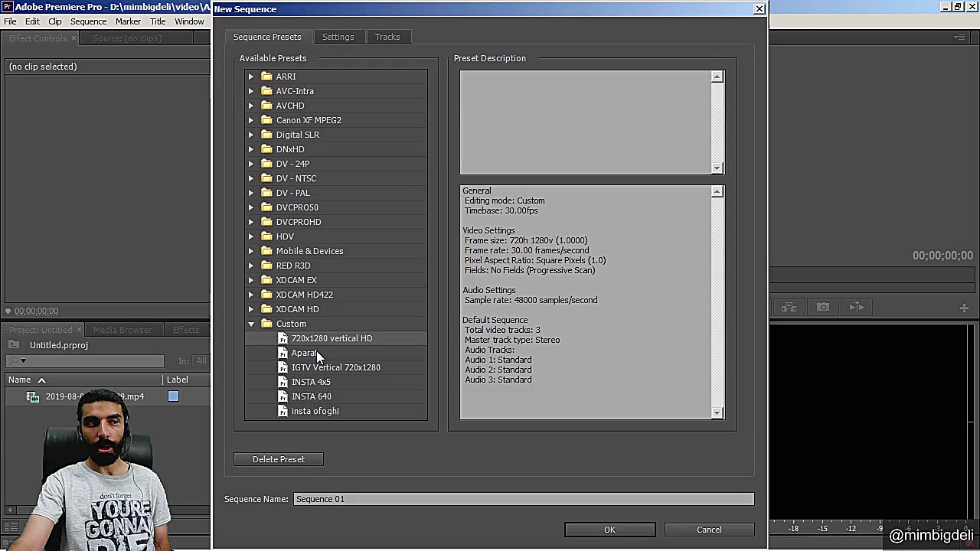Click the XDCAM EX folder icon

point(266,280)
